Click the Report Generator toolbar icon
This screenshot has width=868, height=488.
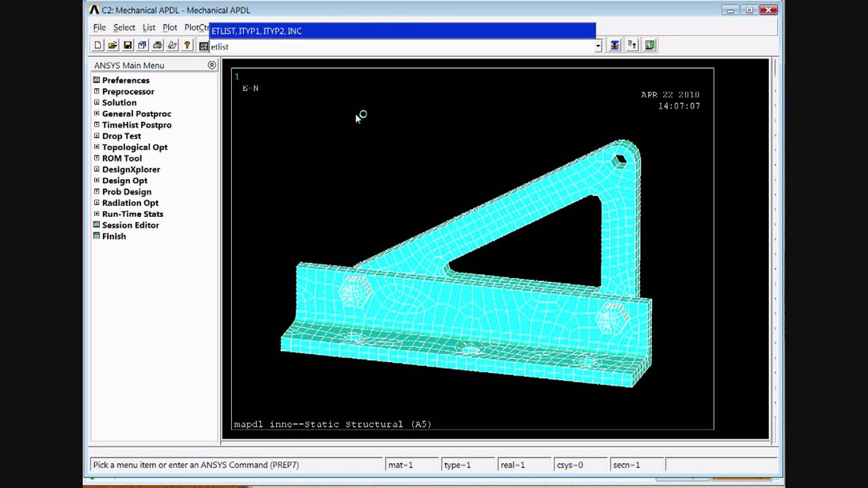[x=172, y=45]
